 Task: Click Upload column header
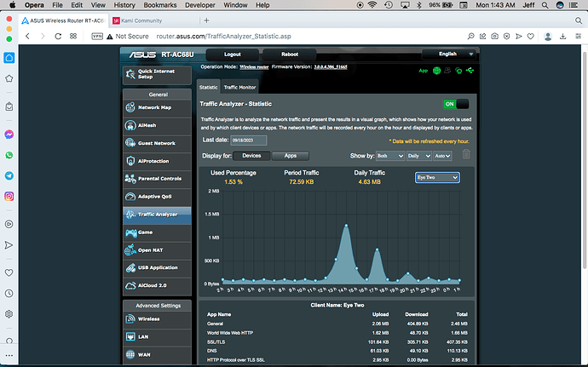[x=380, y=314]
